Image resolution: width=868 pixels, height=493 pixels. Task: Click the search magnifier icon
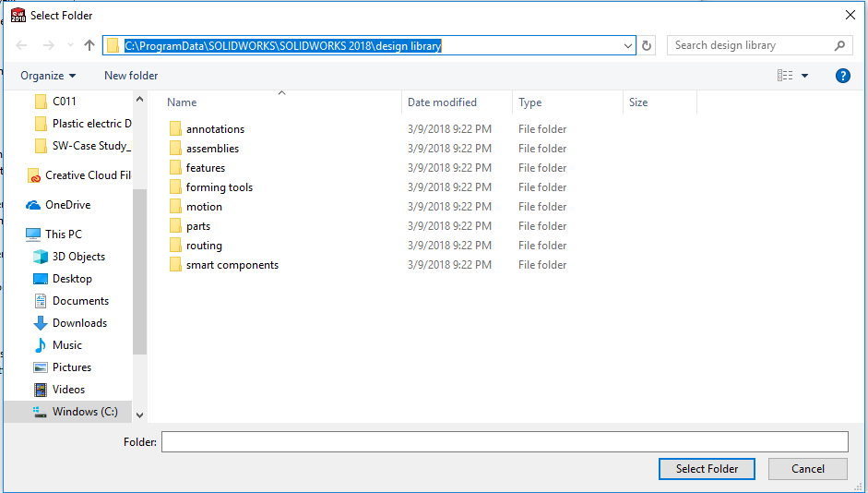[x=839, y=45]
